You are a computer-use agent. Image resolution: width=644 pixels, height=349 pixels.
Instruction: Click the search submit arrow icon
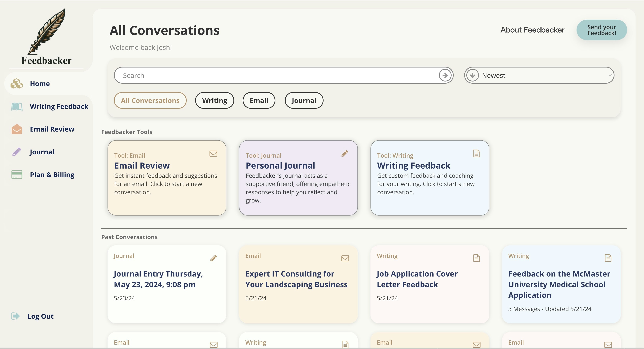[x=445, y=75]
